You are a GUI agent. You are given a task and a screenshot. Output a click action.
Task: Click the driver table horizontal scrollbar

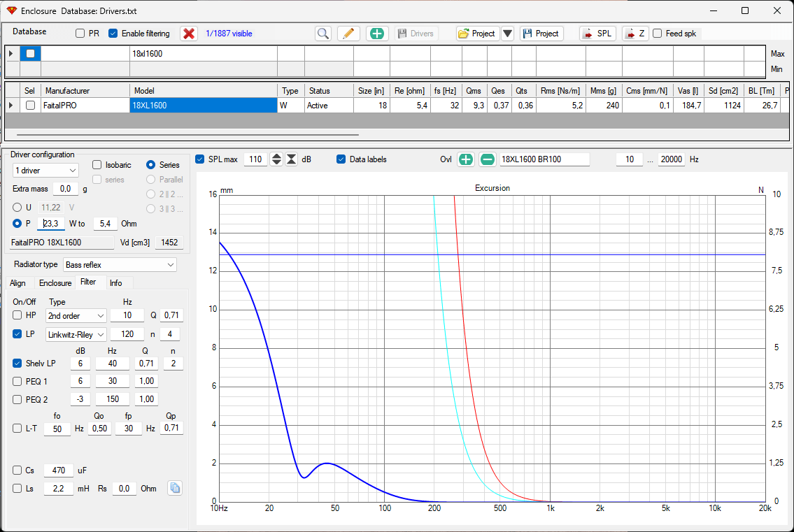(188, 135)
